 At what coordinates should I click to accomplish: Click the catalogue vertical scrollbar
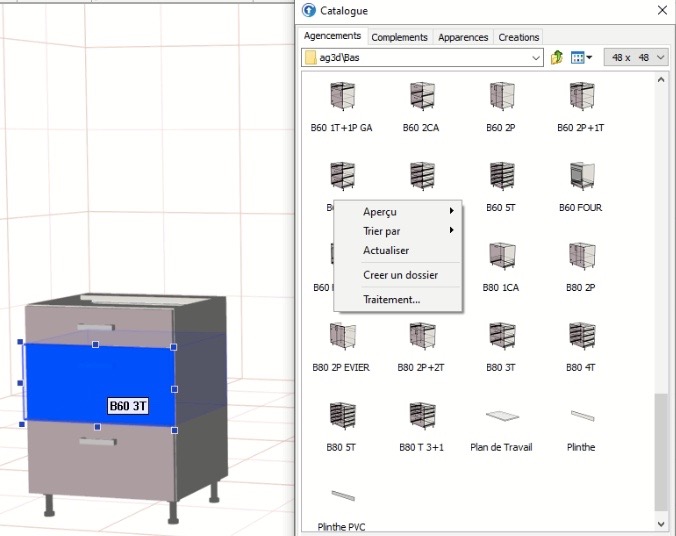coord(661,450)
